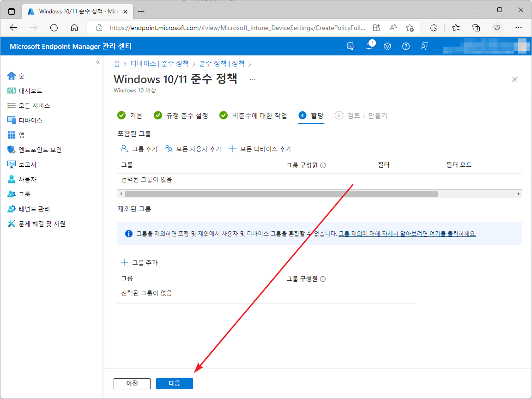Click 홈 breadcrumb link
The width and height of the screenshot is (532, 399).
coord(117,63)
